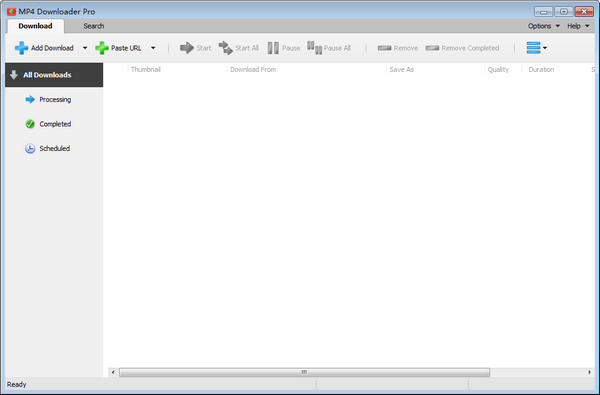Click the blue Processing arrow icon
The width and height of the screenshot is (600, 395).
tap(30, 100)
